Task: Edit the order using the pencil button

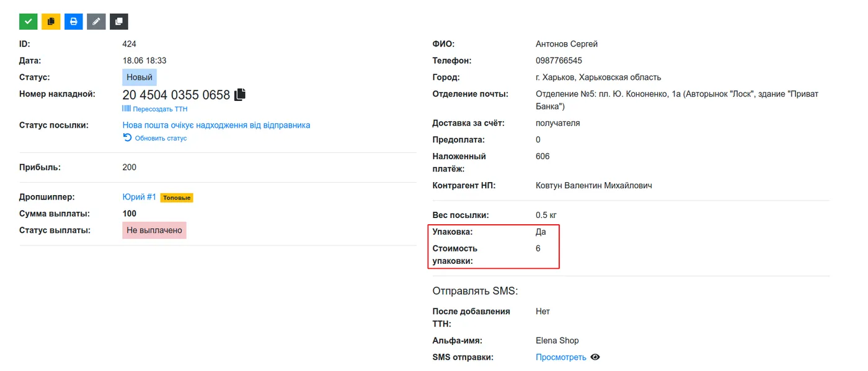Action: pyautogui.click(x=96, y=22)
